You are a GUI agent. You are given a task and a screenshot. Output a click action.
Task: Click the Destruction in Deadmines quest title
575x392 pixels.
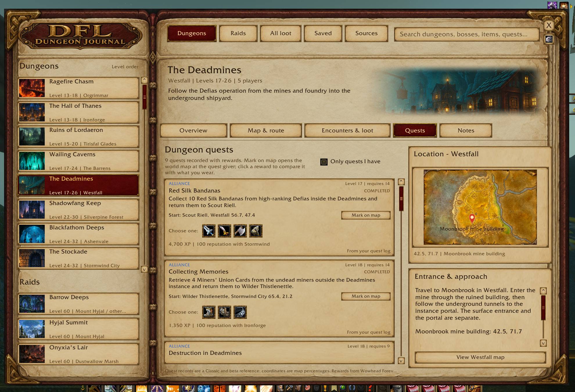(205, 353)
